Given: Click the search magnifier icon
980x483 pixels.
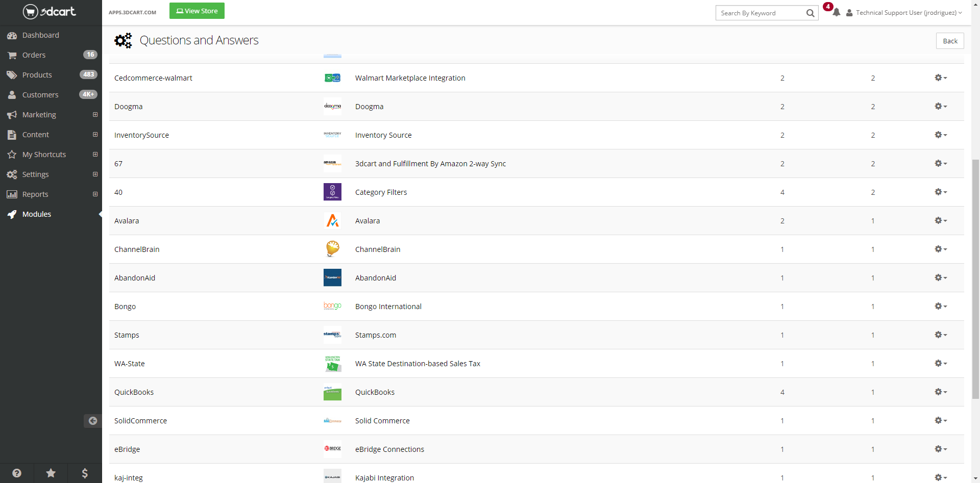Looking at the screenshot, I should point(810,13).
